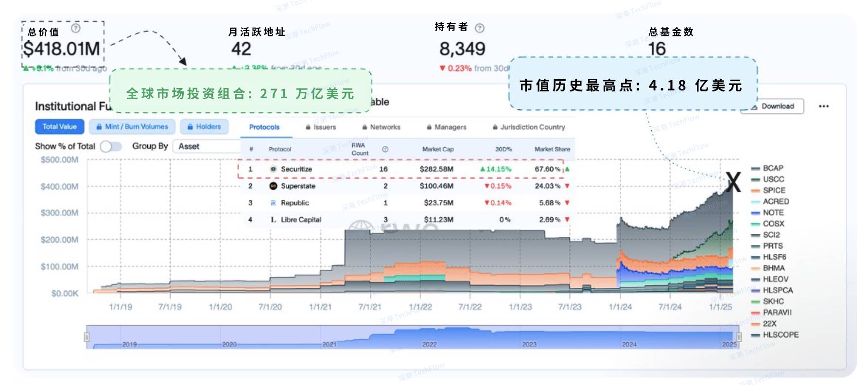Hide HLSCOPE series via legend
Screen dimensions: 868x385
775,335
